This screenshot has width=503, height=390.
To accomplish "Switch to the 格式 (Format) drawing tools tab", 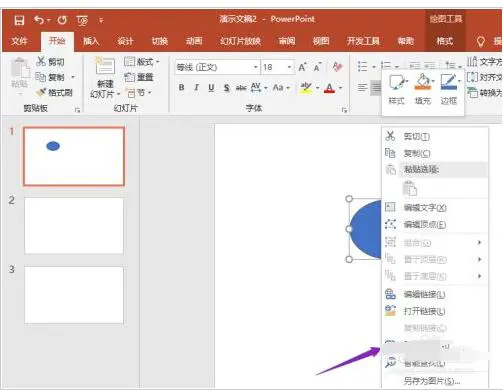I will (x=445, y=41).
